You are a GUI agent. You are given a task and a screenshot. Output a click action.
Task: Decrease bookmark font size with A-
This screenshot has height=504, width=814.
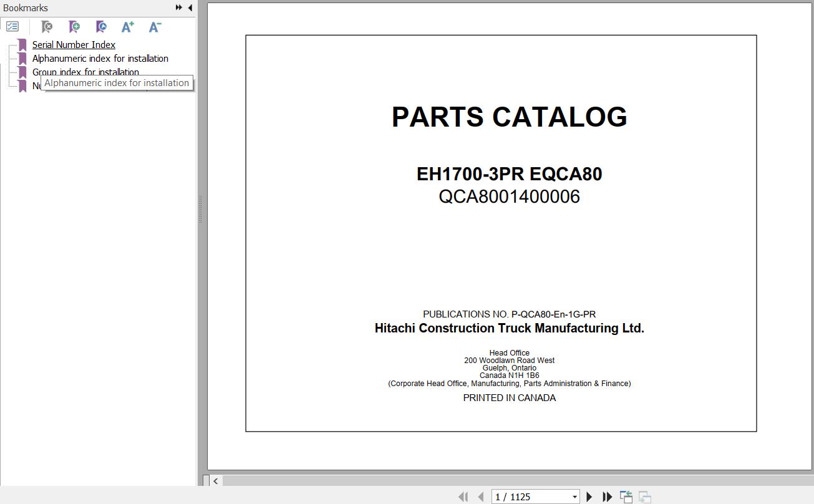click(155, 27)
